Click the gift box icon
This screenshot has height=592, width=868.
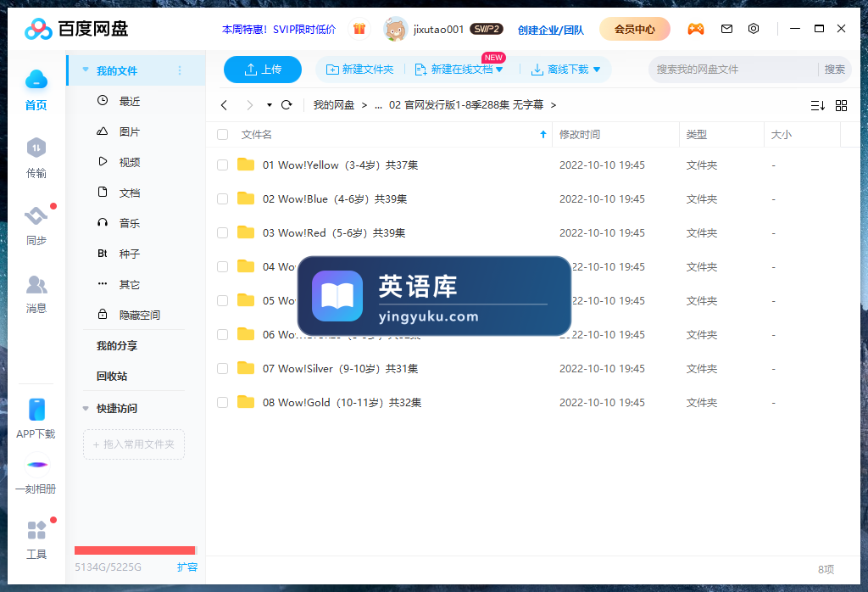[x=359, y=29]
